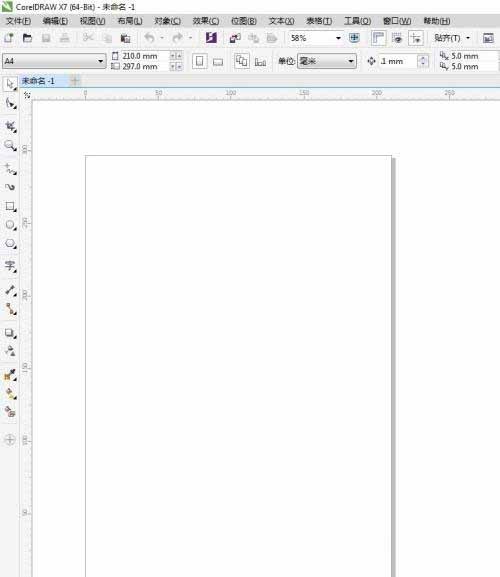The height and width of the screenshot is (577, 500).
Task: Select the Eyedropper tool
Action: pyautogui.click(x=10, y=375)
